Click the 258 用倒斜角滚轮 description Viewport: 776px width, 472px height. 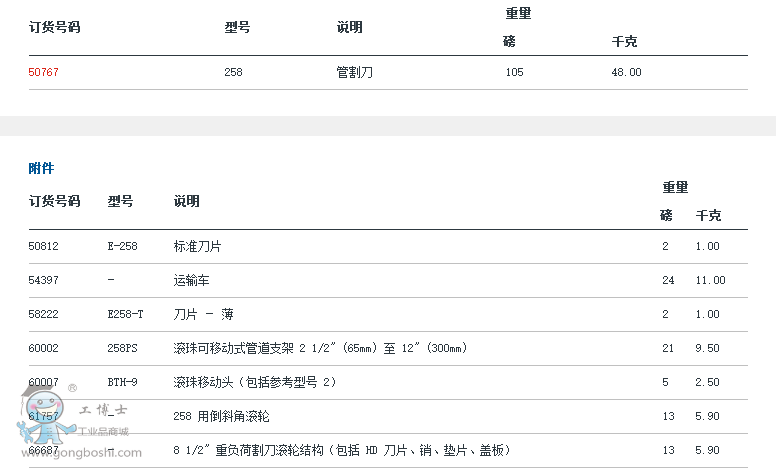(221, 416)
